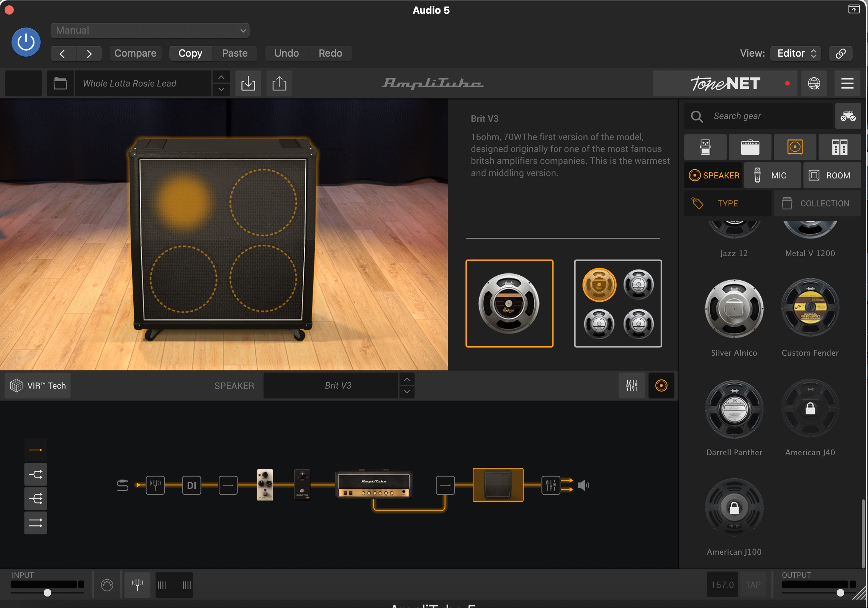Open the ToneNET panel

coord(725,83)
